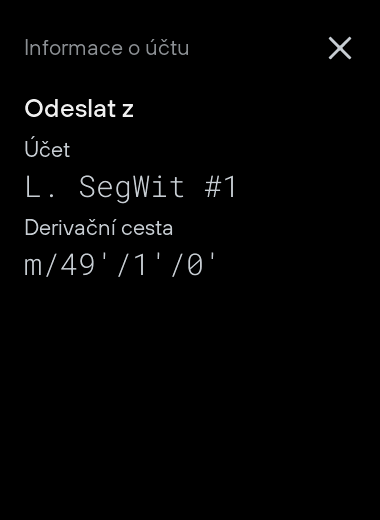Tap the X icon at top right
Image resolution: width=380 pixels, height=520 pixels.
pyautogui.click(x=340, y=48)
